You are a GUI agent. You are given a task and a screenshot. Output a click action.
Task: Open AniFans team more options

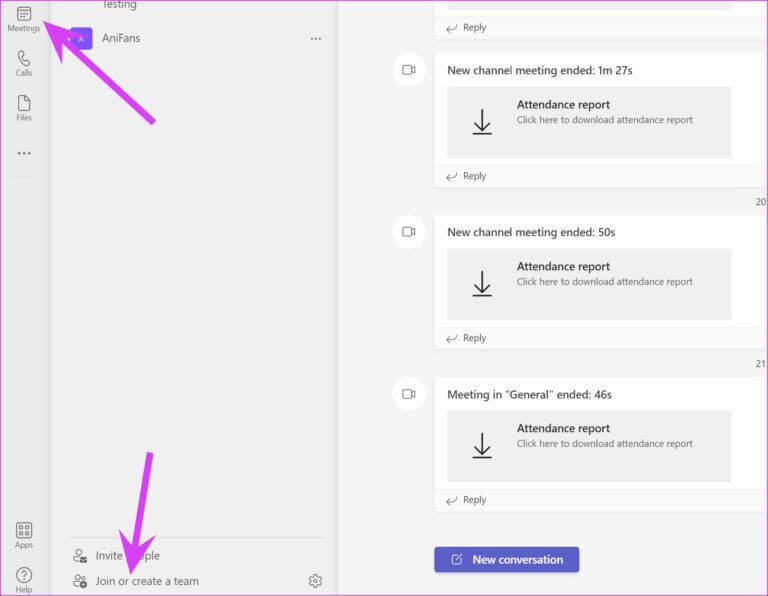[316, 38]
